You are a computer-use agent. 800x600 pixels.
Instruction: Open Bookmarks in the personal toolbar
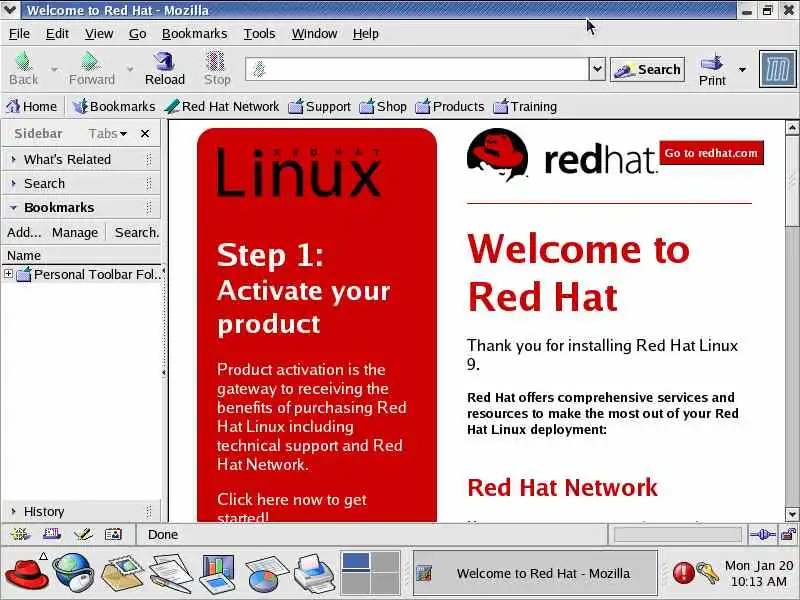click(114, 106)
